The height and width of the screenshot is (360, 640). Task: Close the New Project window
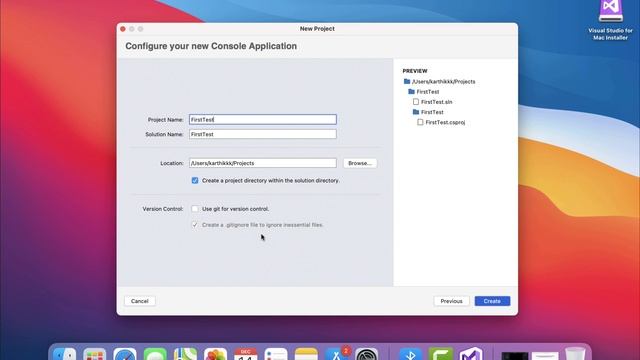123,29
